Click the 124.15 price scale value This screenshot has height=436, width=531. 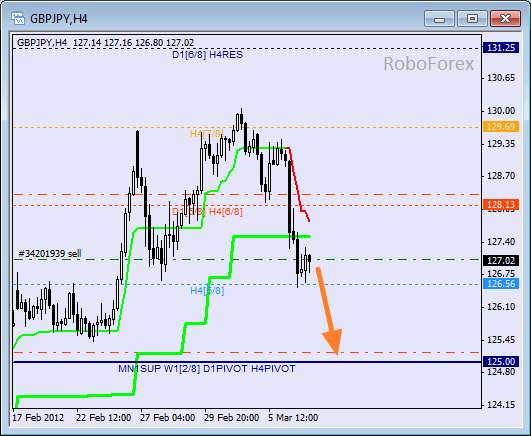tap(501, 404)
